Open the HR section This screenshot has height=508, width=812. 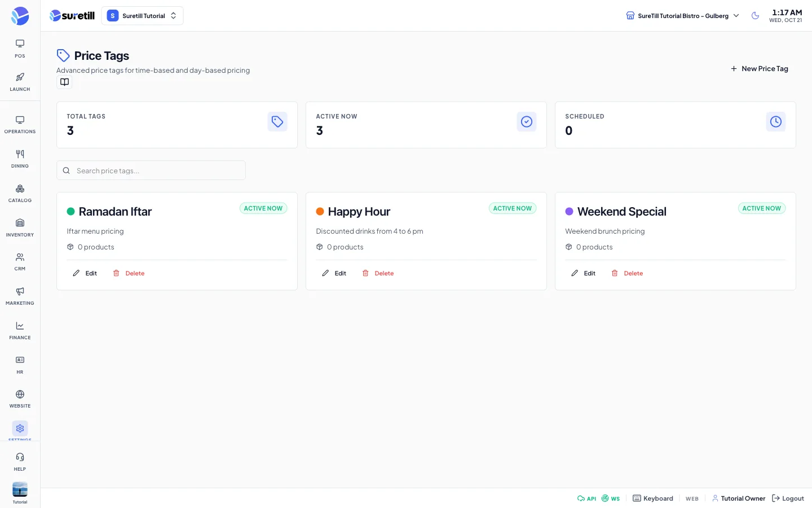(20, 365)
